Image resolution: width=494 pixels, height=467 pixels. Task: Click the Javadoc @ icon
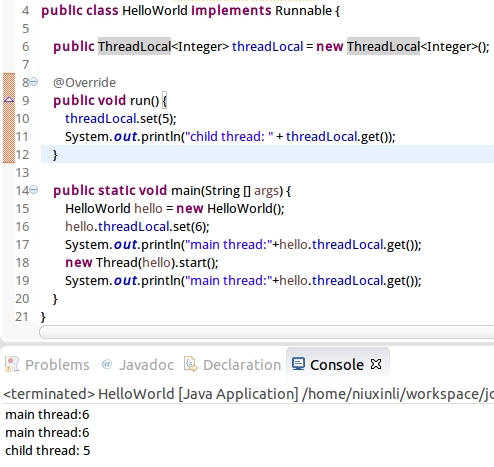click(107, 364)
